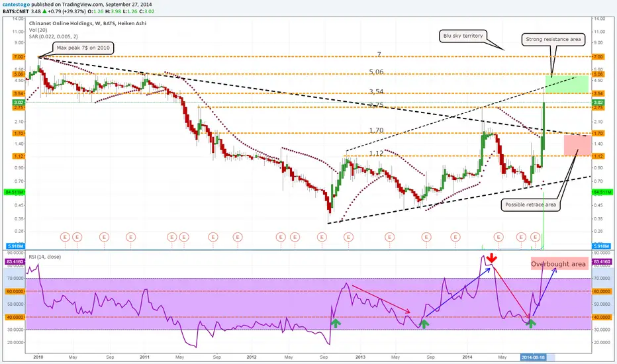Viewport: 617px width, 364px height.
Task: Click the TradingView.com text in the header
Action: pyautogui.click(x=82, y=5)
